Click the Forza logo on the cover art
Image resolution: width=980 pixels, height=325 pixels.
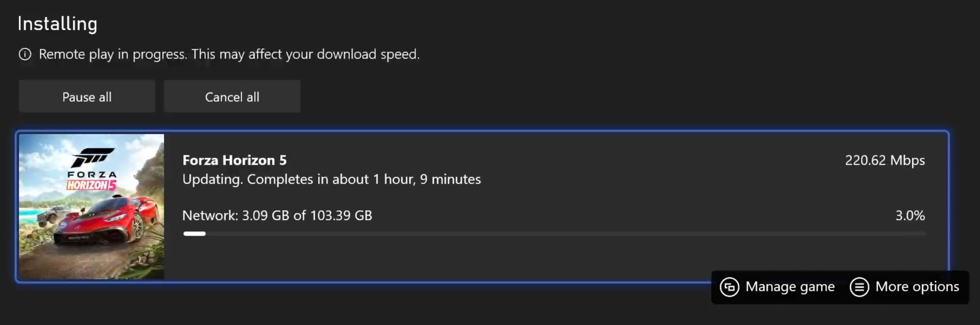93,157
